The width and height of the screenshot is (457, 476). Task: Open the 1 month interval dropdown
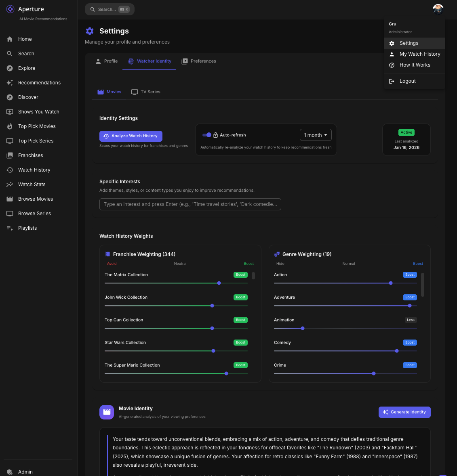click(316, 135)
